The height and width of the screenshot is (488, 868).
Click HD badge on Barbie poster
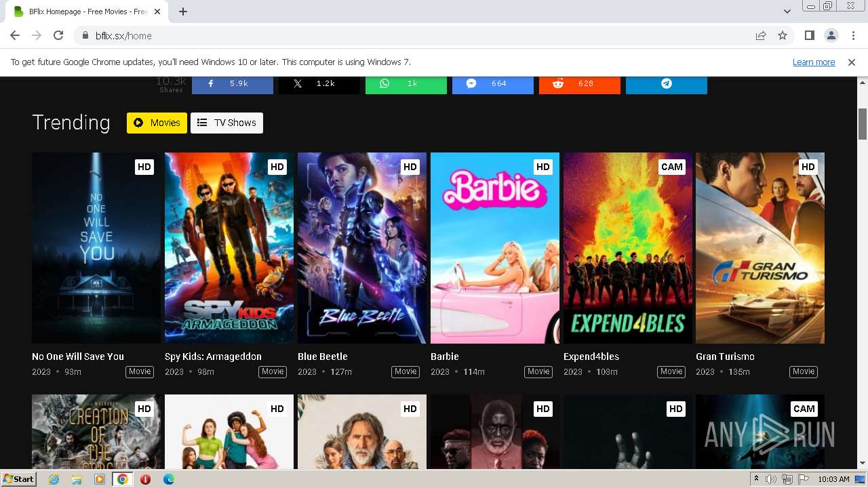542,167
